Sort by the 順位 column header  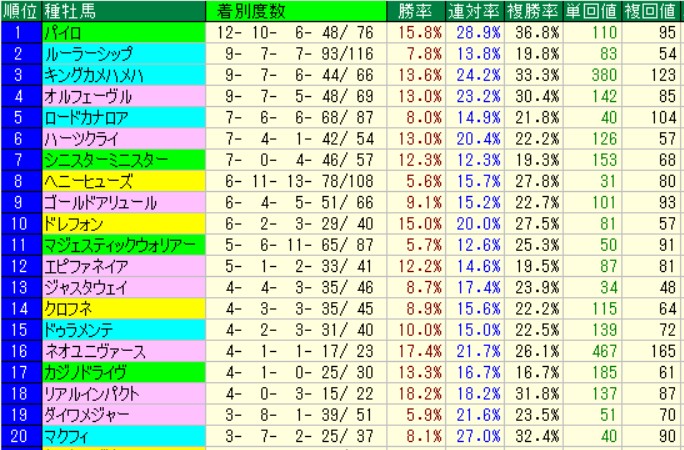[x=21, y=11]
